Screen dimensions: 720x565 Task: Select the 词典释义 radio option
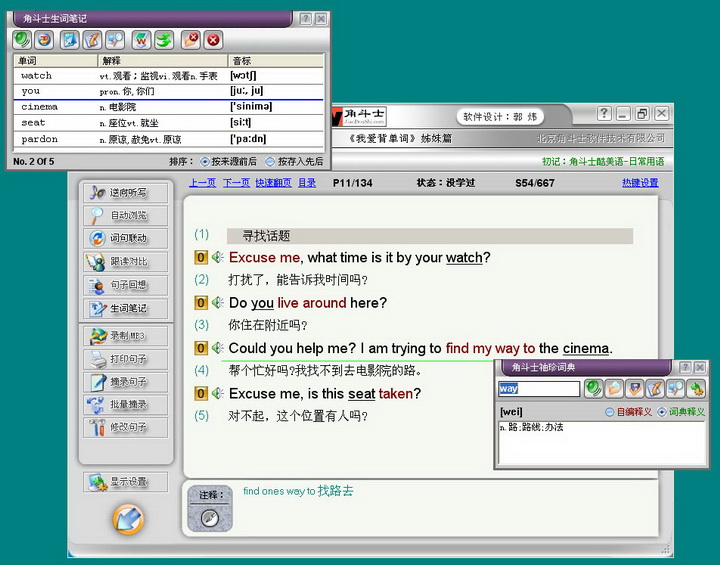click(661, 412)
